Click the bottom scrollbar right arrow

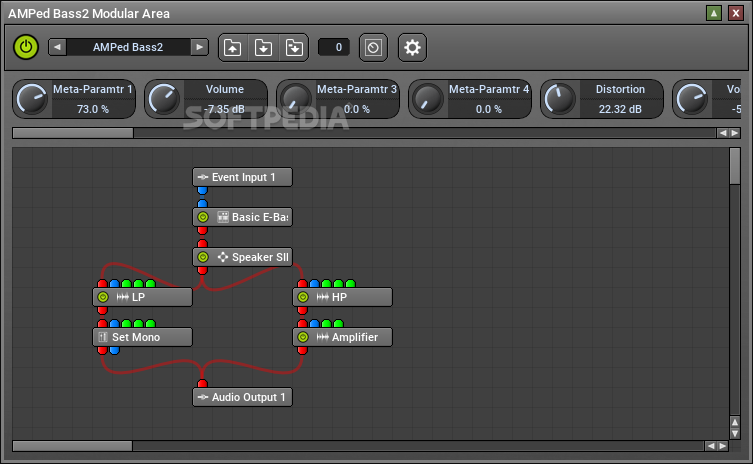coord(723,446)
